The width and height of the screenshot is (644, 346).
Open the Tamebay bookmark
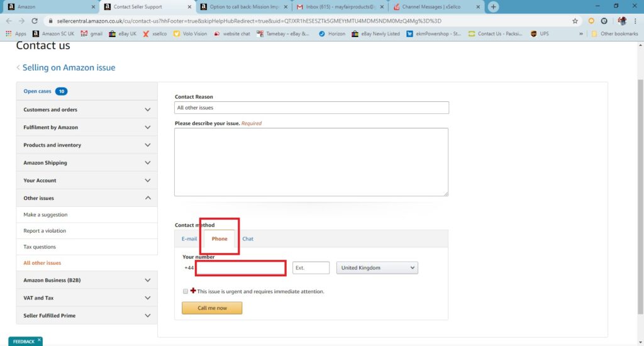click(x=283, y=34)
